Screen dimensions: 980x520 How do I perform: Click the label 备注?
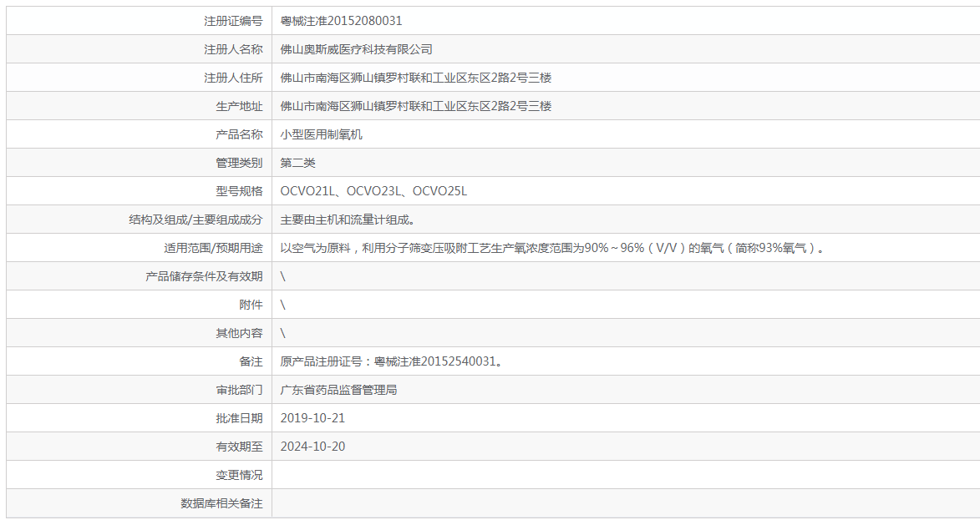coord(251,361)
